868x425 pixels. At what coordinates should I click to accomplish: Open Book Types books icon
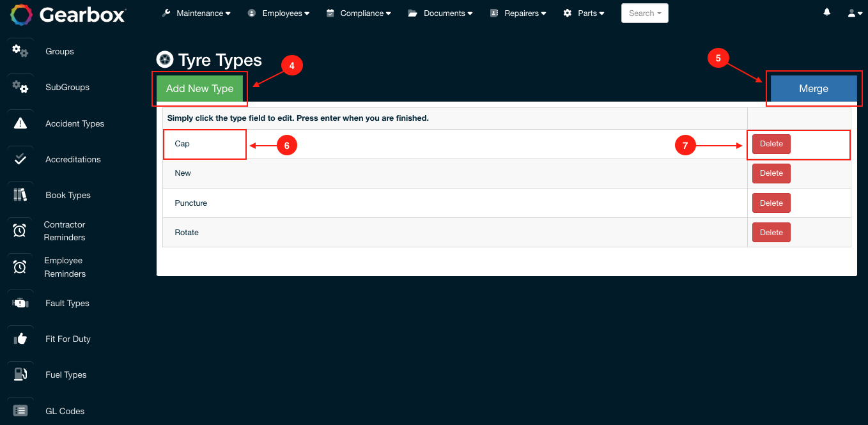[x=20, y=195]
